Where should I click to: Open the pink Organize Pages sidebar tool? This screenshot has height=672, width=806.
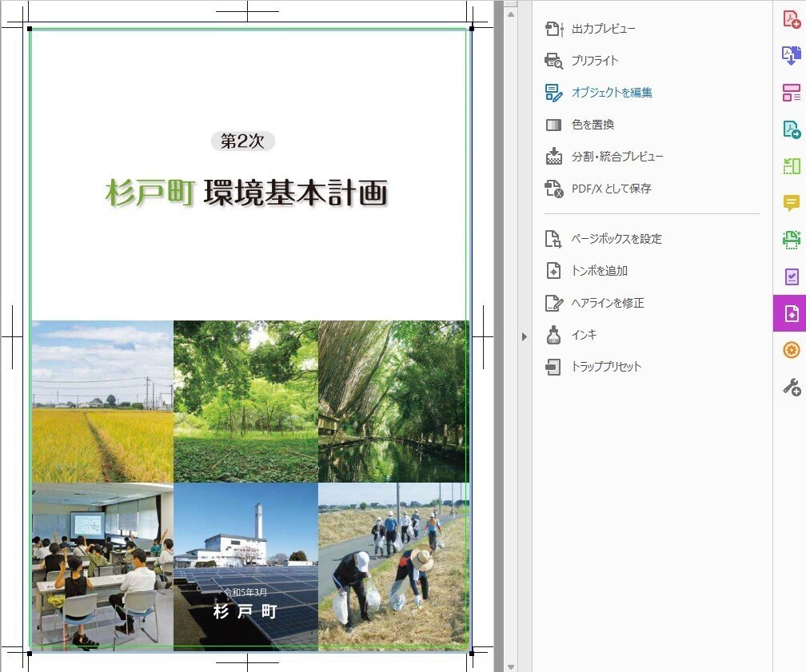pyautogui.click(x=792, y=93)
